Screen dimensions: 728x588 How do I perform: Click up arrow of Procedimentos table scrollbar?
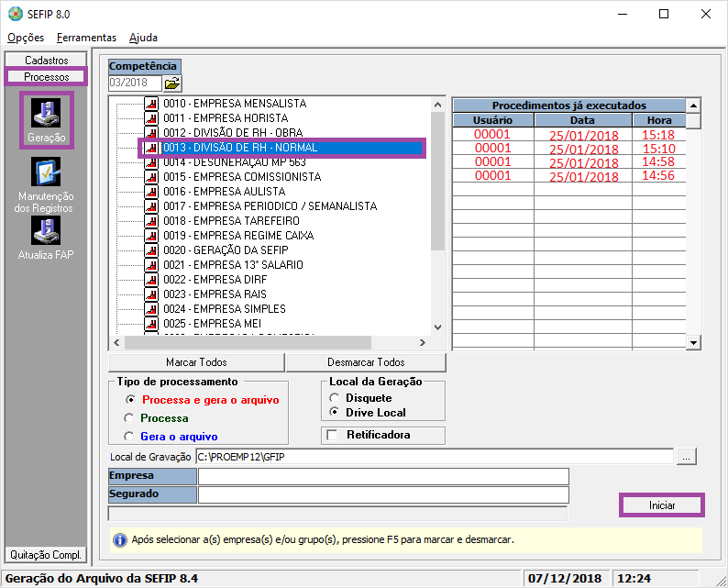coord(693,105)
